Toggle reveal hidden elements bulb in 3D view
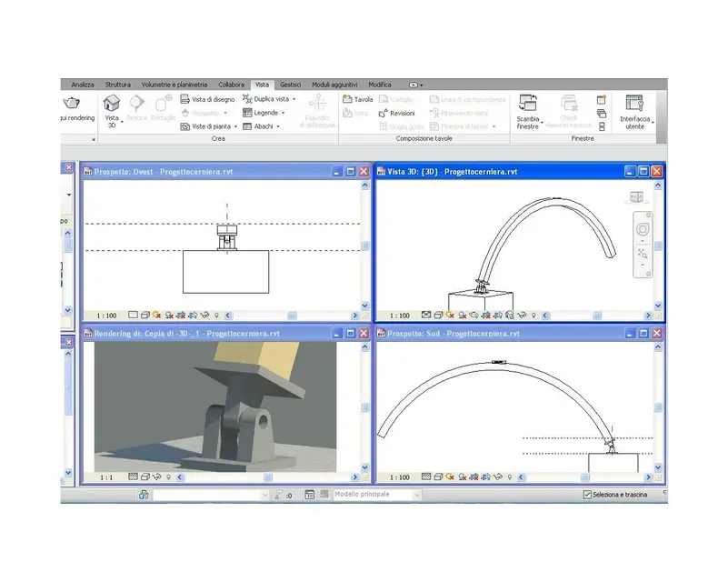The image size is (728, 582). click(x=534, y=315)
